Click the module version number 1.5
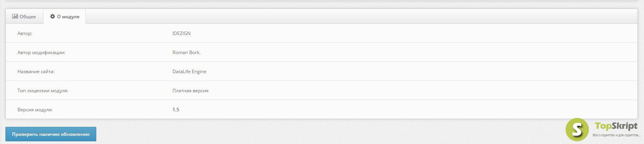This screenshot has height=144, width=644. (x=176, y=110)
